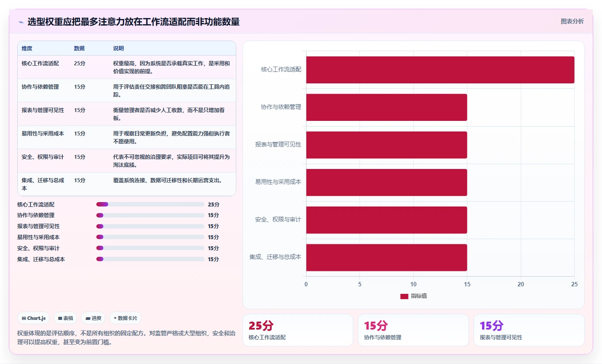Screen dimensions: 602x364
Task: Click the 核心工作流适配 table row name
Action: [40, 63]
